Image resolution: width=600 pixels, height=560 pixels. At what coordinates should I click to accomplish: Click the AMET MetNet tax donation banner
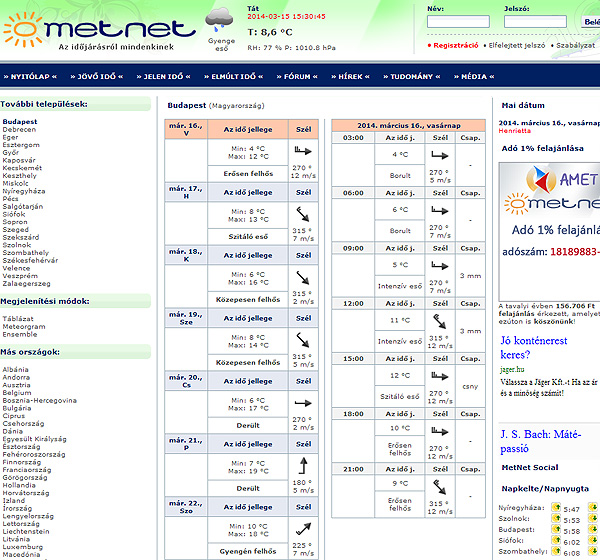[549, 232]
